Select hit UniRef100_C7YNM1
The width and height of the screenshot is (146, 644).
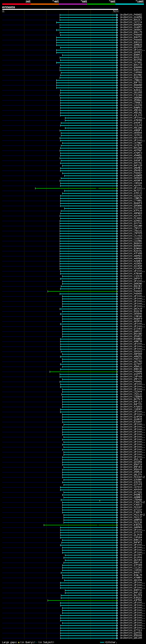tap(131, 201)
